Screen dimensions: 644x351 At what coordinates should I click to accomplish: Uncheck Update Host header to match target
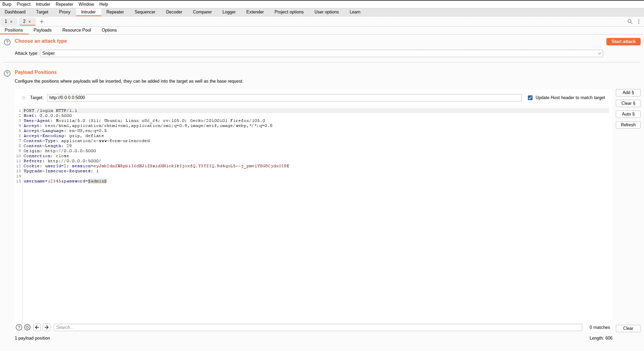530,98
